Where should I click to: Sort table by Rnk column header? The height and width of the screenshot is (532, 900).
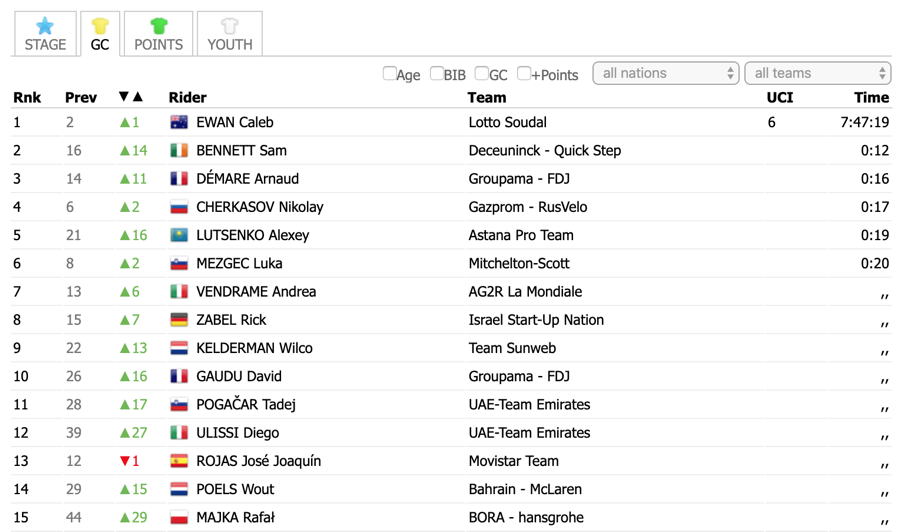[x=27, y=98]
